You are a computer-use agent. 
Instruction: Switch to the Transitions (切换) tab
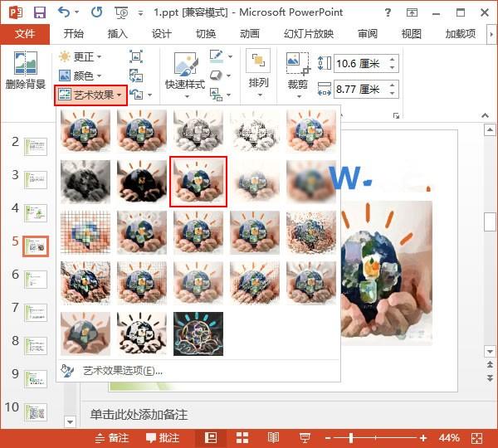[x=206, y=34]
